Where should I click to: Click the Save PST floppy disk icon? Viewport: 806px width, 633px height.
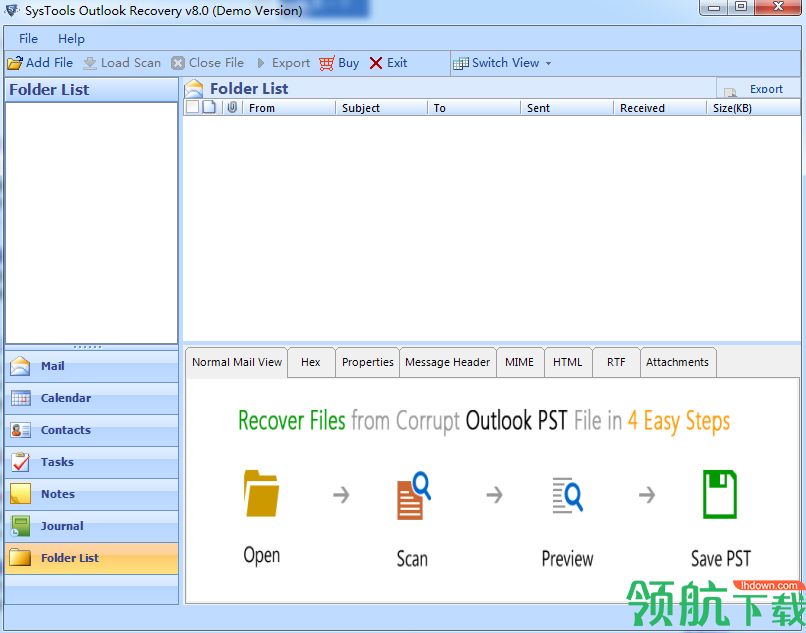click(720, 494)
